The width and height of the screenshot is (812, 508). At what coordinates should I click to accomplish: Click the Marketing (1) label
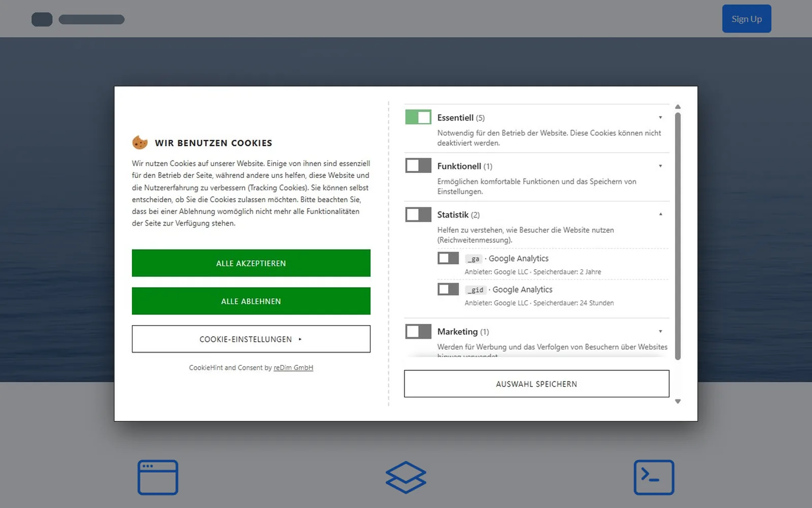(x=463, y=332)
